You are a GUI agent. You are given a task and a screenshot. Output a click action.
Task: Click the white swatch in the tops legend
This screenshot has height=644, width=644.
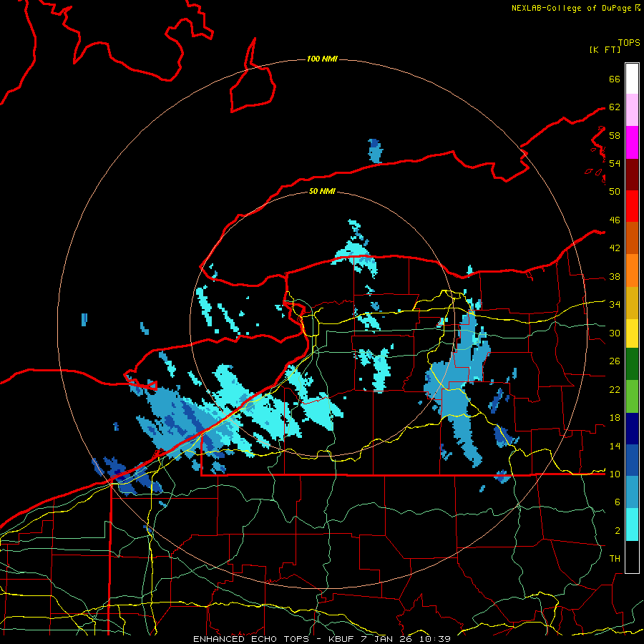click(632, 79)
